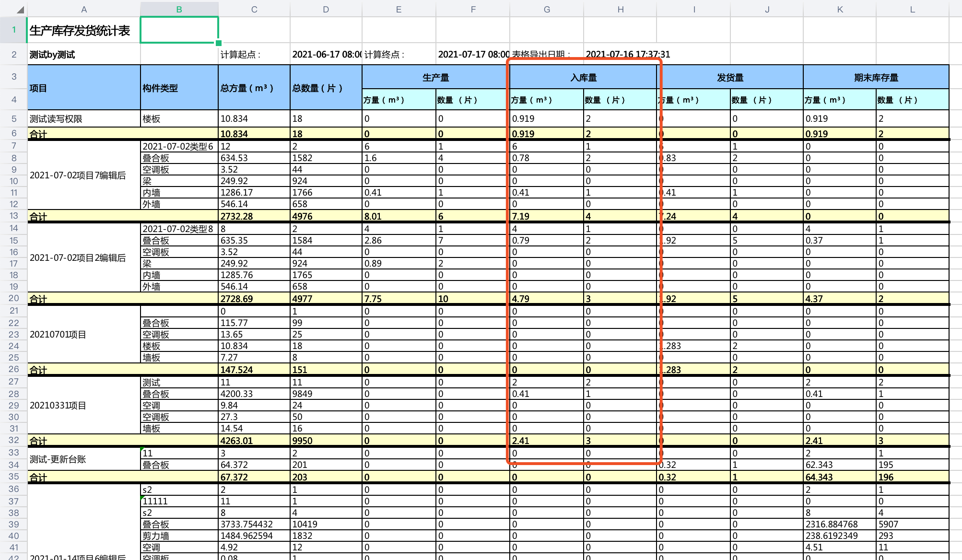
Task: Click the 计算起点 date cell 2021-06-17
Action: [x=326, y=54]
